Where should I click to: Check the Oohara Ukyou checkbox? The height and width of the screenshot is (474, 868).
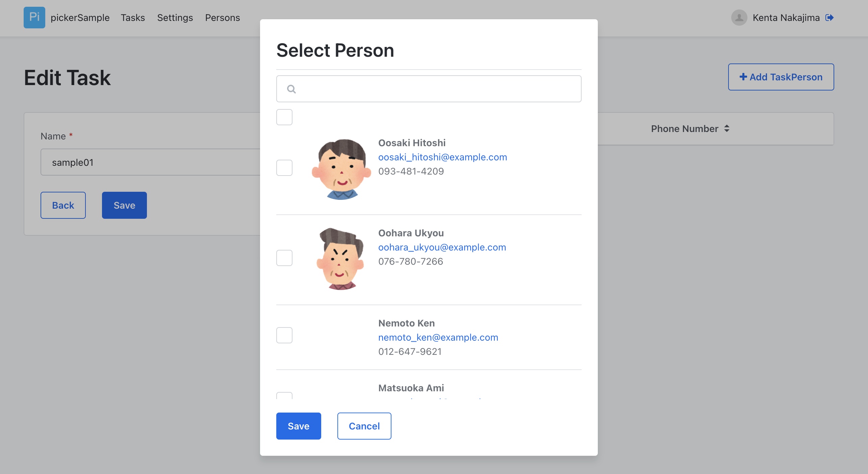click(284, 258)
